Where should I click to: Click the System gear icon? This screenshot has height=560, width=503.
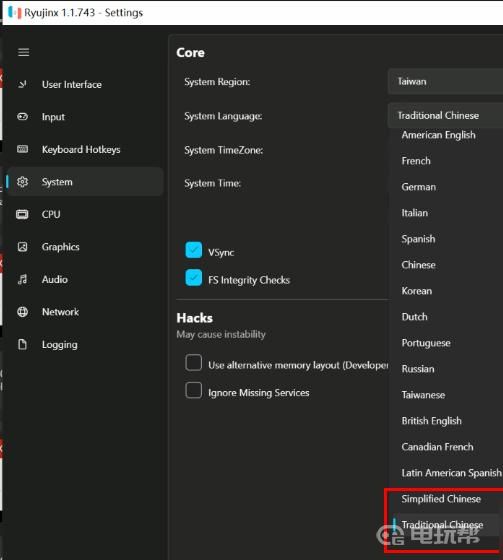(x=23, y=182)
